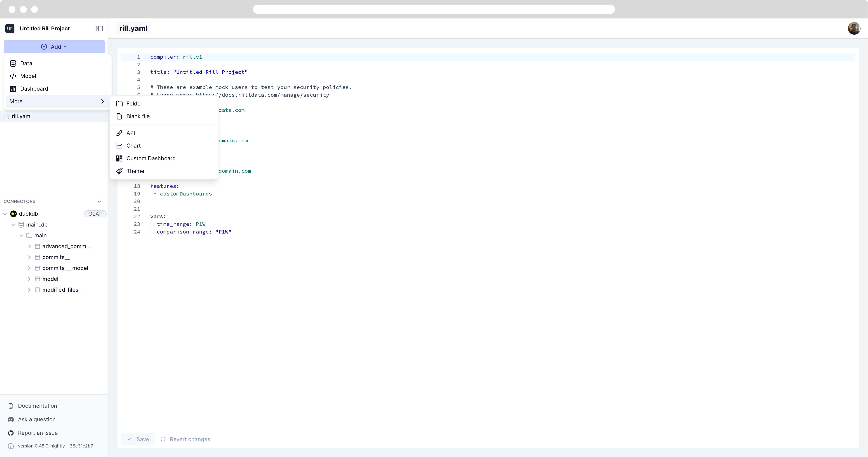Toggle OLAP badge on duckdb
Viewport: 868px width, 457px height.
point(95,213)
